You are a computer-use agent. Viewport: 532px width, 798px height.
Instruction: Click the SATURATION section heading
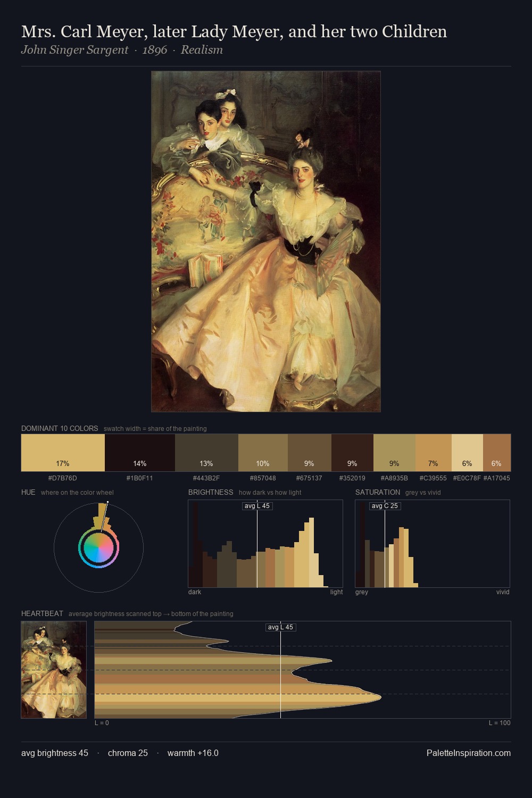coord(378,492)
